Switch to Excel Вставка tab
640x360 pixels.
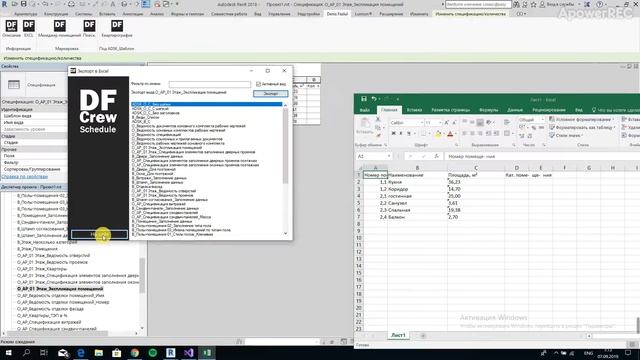(x=414, y=110)
